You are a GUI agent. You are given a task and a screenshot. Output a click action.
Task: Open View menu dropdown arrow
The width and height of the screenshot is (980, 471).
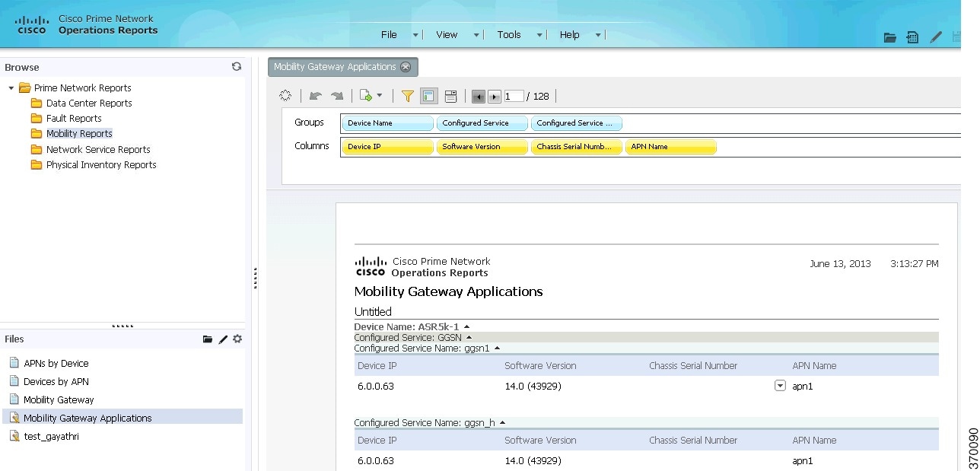(476, 35)
